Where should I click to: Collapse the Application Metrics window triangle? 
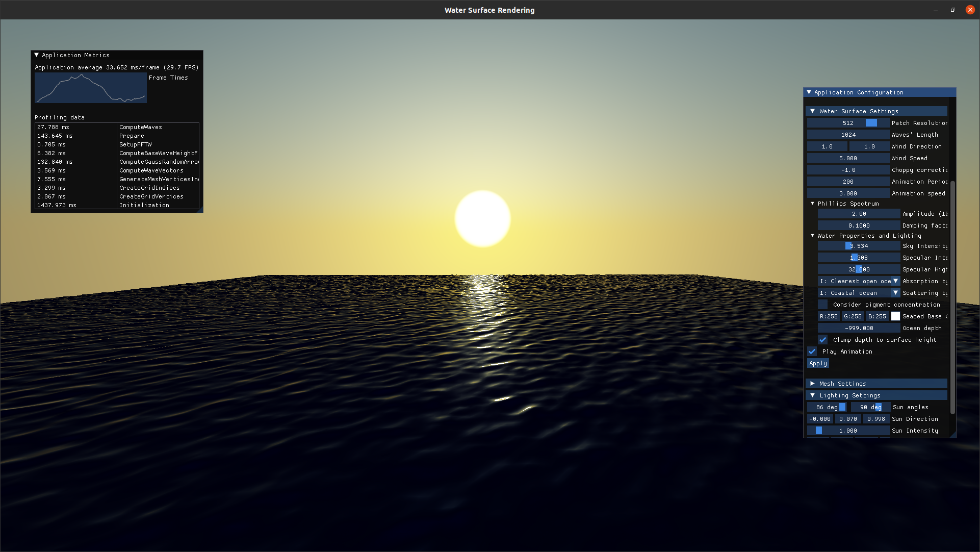36,55
